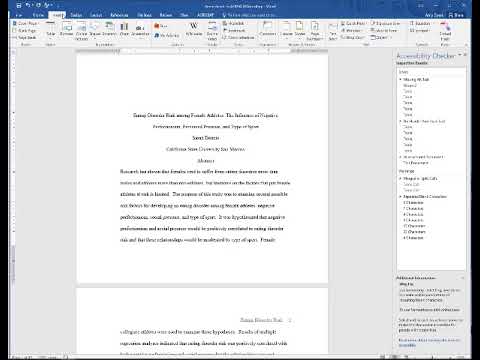Collapse the Missing Alt Text error group
The image size is (480, 360).
pos(400,79)
